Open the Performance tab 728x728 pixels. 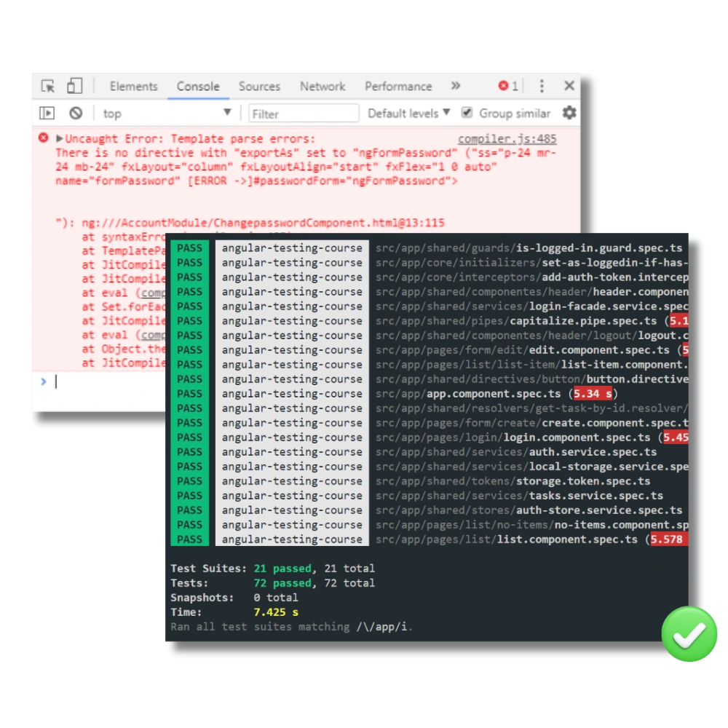coord(398,86)
